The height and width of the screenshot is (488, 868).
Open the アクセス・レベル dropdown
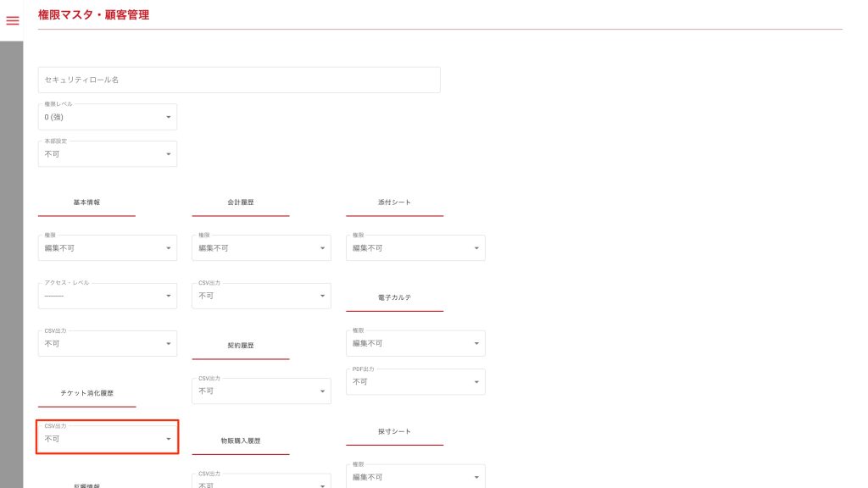pos(108,296)
